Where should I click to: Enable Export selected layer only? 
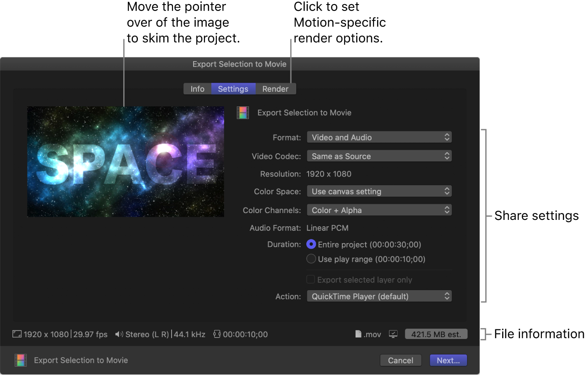311,279
